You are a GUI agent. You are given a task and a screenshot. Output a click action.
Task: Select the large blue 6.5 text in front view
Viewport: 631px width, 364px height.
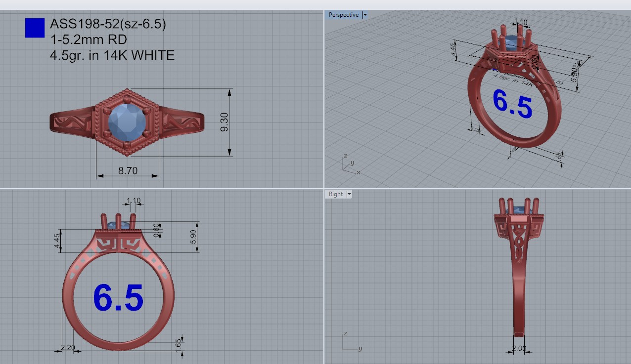(x=119, y=298)
